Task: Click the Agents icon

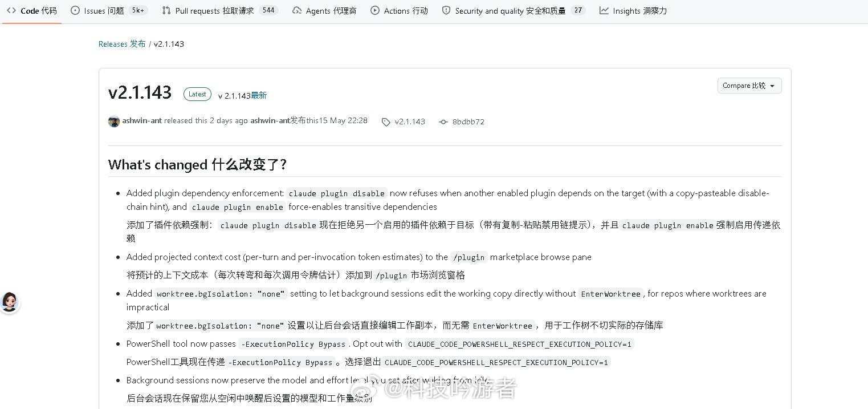Action: (x=297, y=10)
